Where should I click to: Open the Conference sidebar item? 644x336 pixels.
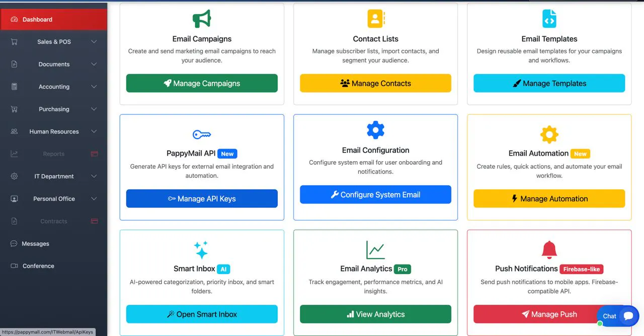pos(54,266)
